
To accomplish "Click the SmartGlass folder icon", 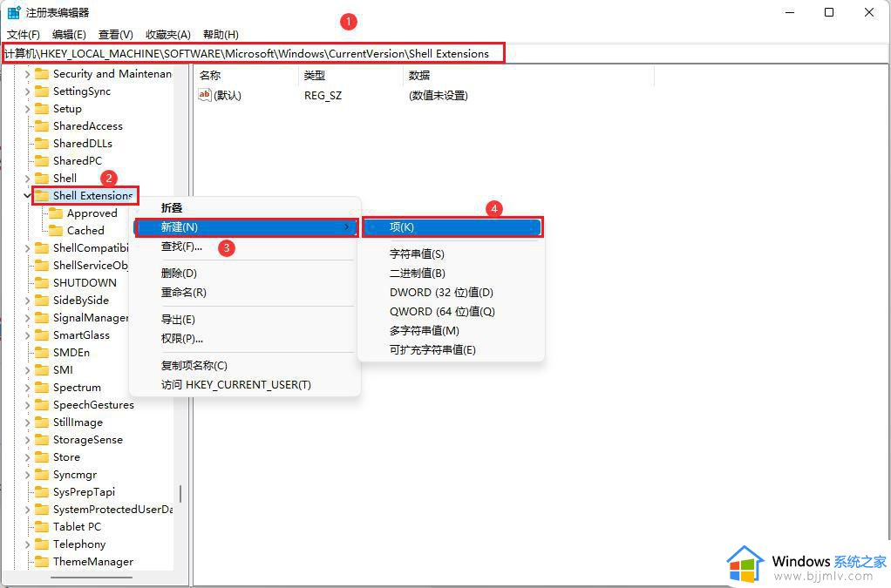I will point(42,335).
